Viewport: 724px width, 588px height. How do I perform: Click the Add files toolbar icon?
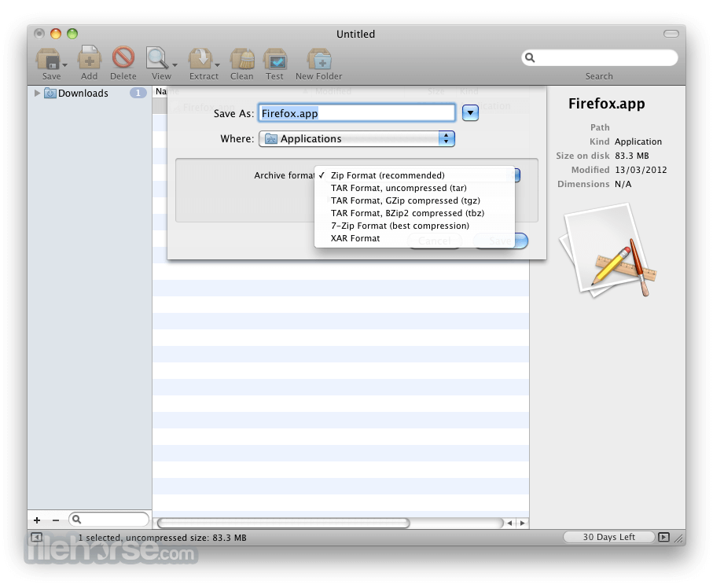[89, 59]
